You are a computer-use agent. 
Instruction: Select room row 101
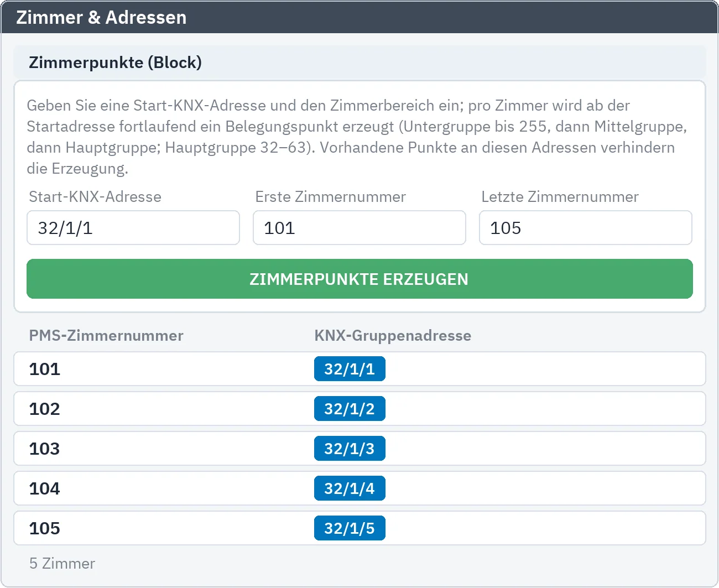pos(359,369)
